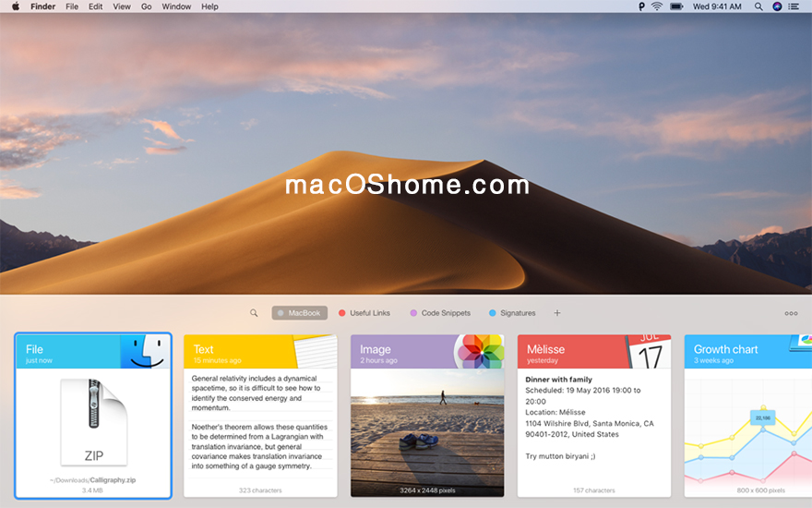The height and width of the screenshot is (508, 812).
Task: Select the File clipboard card header
Action: 93,352
